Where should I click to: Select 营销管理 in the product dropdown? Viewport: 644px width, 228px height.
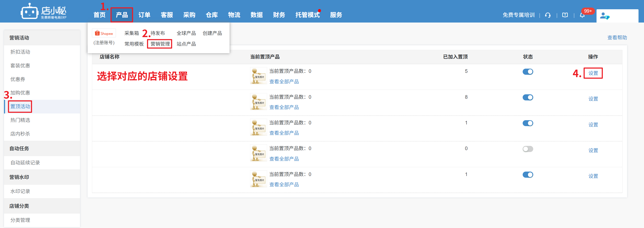pos(160,44)
